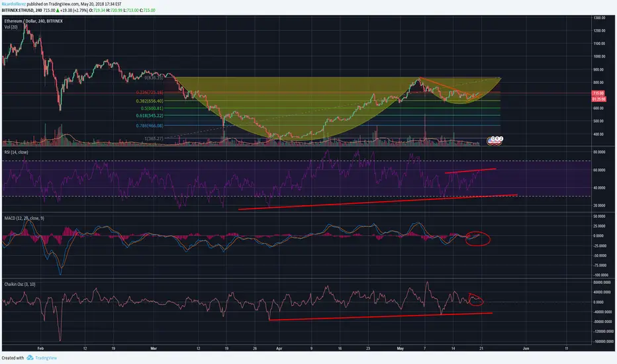Select the RSI (14, close) indicator label

16,152
